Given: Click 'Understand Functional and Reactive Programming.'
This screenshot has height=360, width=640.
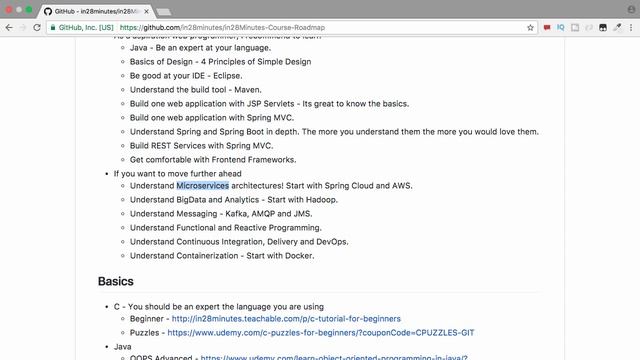Looking at the screenshot, I should pos(226,228).
